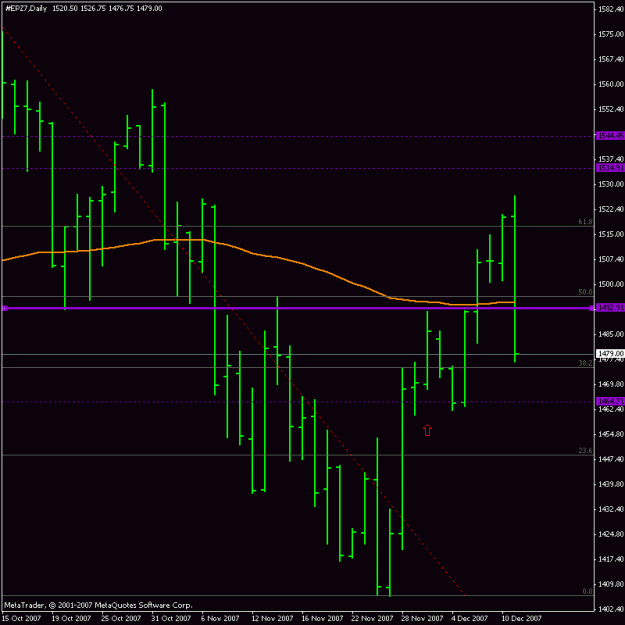
Task: Click the 1417.40 price axis label
Action: point(611,559)
